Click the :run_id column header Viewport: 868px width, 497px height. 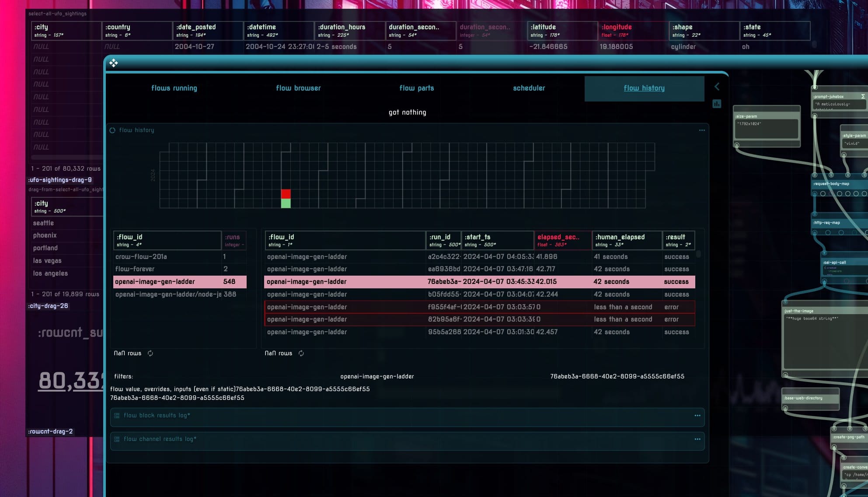point(443,240)
